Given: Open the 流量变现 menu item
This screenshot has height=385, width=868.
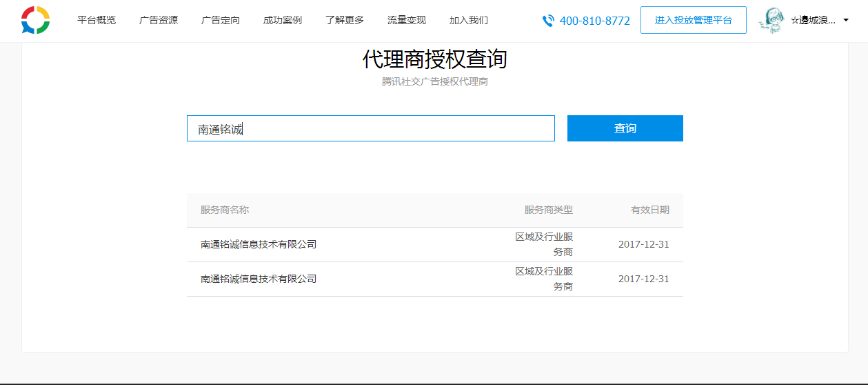Looking at the screenshot, I should click(x=407, y=20).
